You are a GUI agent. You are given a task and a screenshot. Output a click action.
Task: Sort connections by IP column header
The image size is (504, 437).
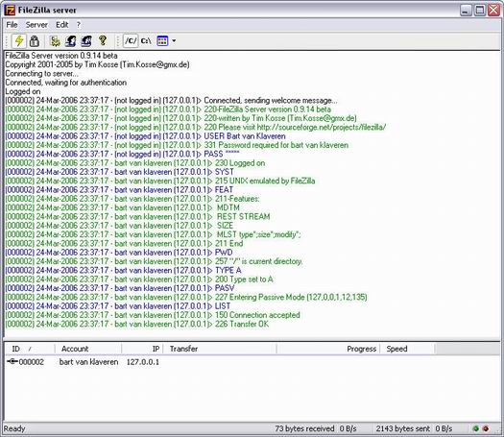pos(142,349)
